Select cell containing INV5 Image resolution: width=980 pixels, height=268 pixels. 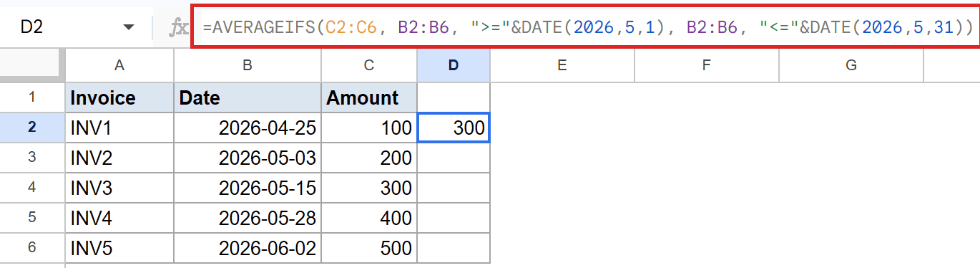coord(119,248)
